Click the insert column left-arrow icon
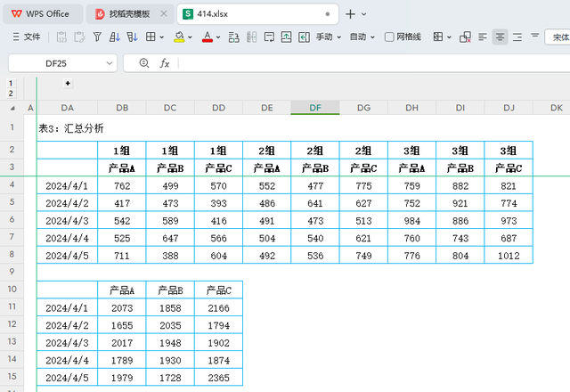Image resolution: width=570 pixels, height=392 pixels. (304, 37)
